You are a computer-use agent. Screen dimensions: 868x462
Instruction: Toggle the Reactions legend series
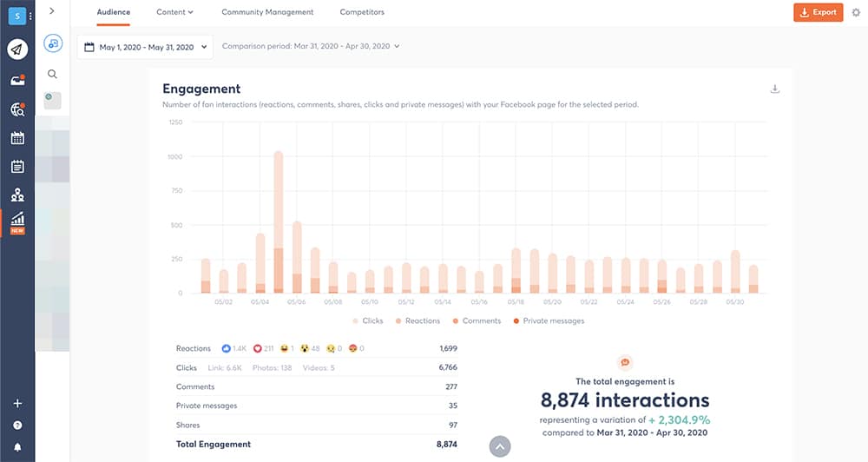tap(418, 320)
